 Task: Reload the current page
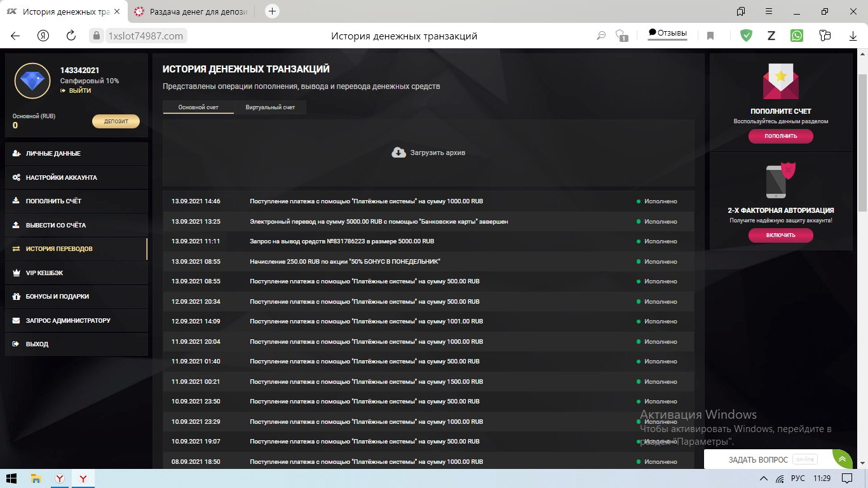[x=71, y=36]
